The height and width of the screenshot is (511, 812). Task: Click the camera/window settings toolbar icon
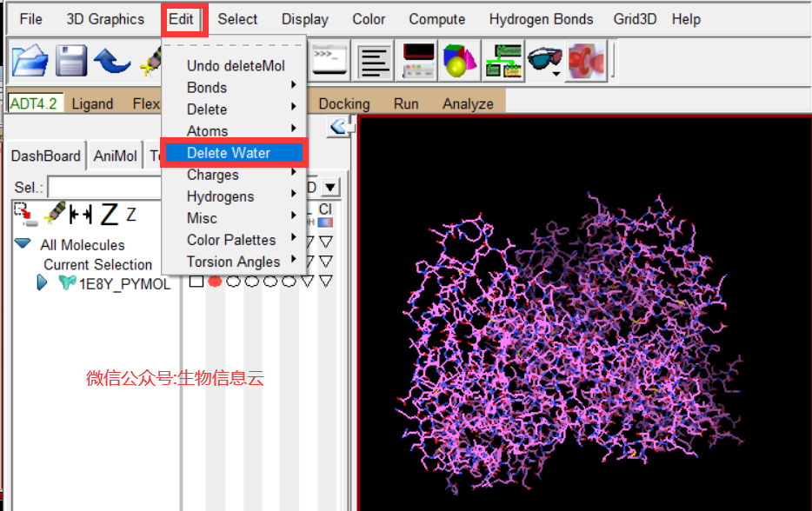click(417, 61)
